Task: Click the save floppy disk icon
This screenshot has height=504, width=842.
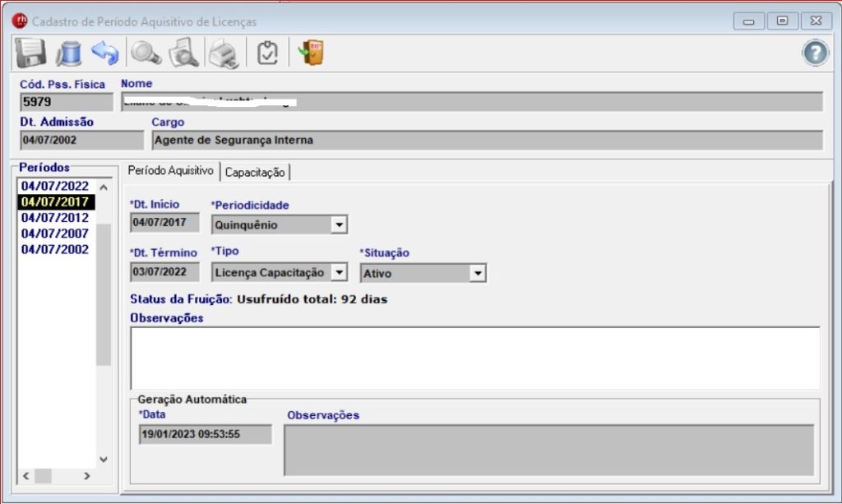Action: 30,53
